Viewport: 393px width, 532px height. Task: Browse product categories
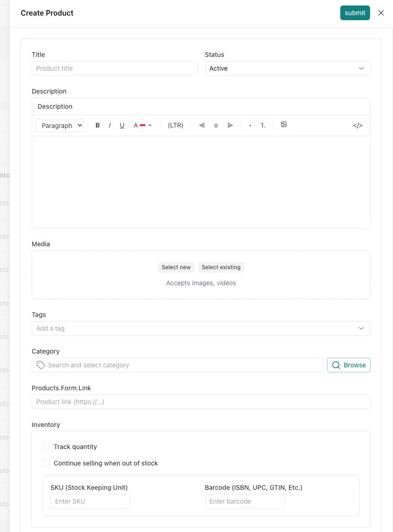click(349, 365)
